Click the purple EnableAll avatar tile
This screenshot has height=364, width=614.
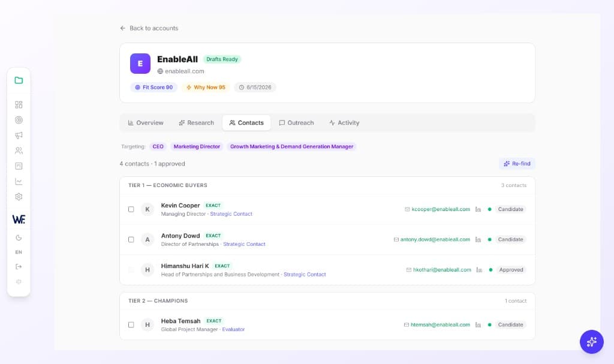(140, 64)
